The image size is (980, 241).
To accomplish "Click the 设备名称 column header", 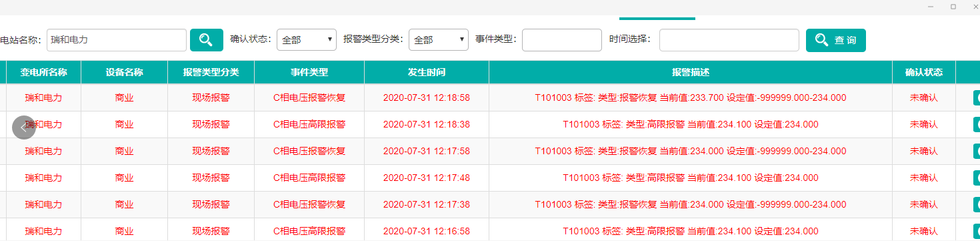I will click(124, 72).
